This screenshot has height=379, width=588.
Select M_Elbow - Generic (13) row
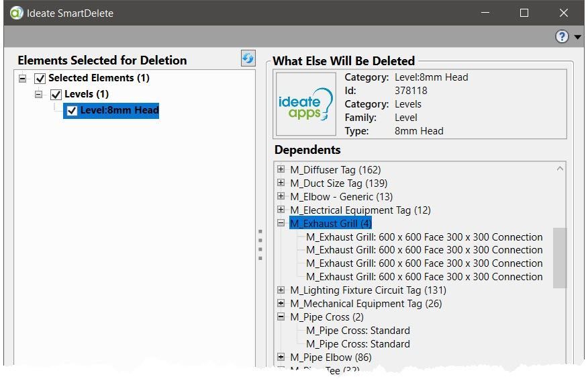pos(341,197)
